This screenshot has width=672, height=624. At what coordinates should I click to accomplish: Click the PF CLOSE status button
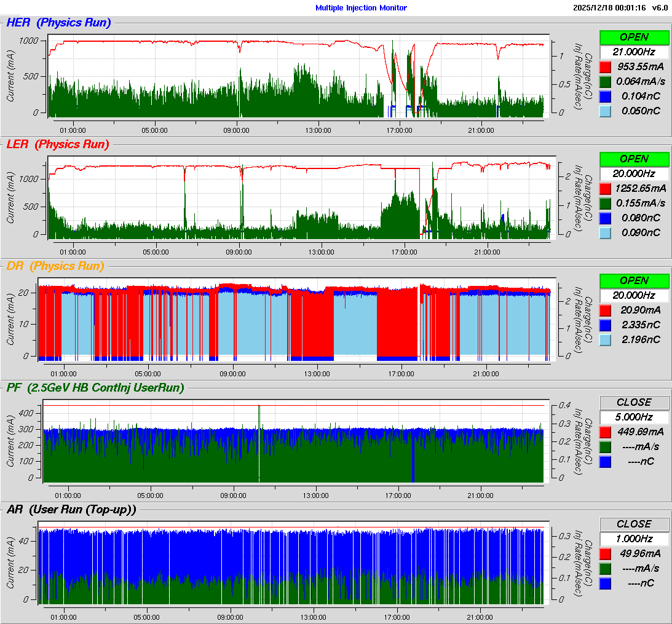point(634,403)
